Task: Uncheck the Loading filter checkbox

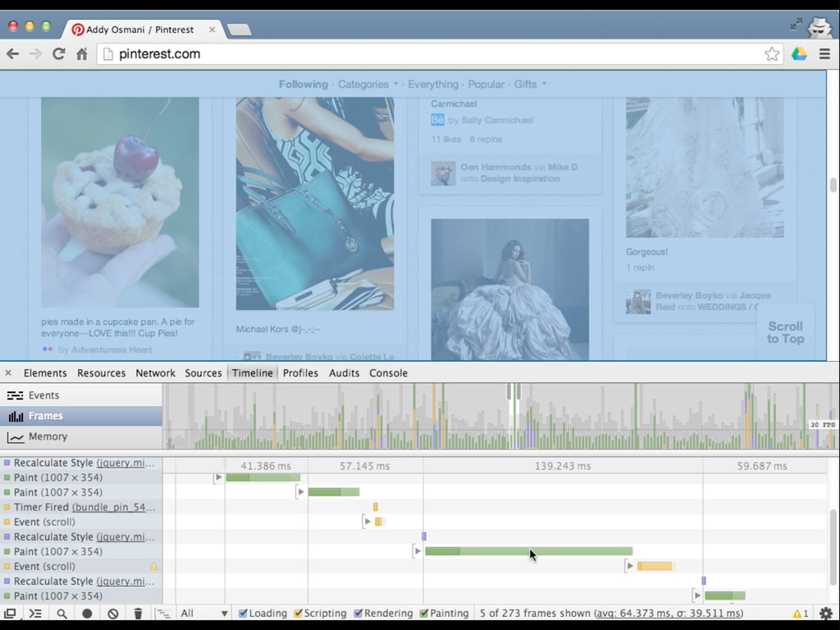Action: point(244,614)
